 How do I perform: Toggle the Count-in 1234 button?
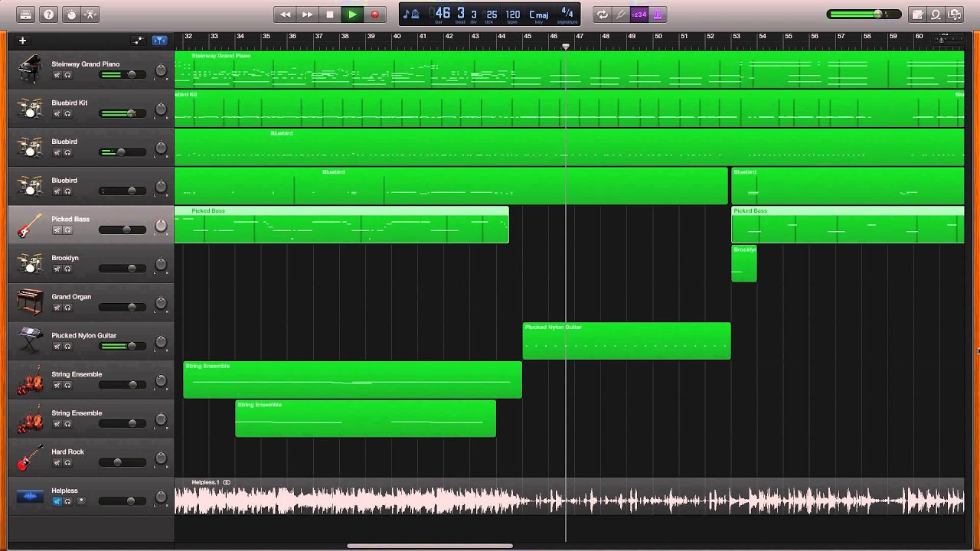[639, 15]
